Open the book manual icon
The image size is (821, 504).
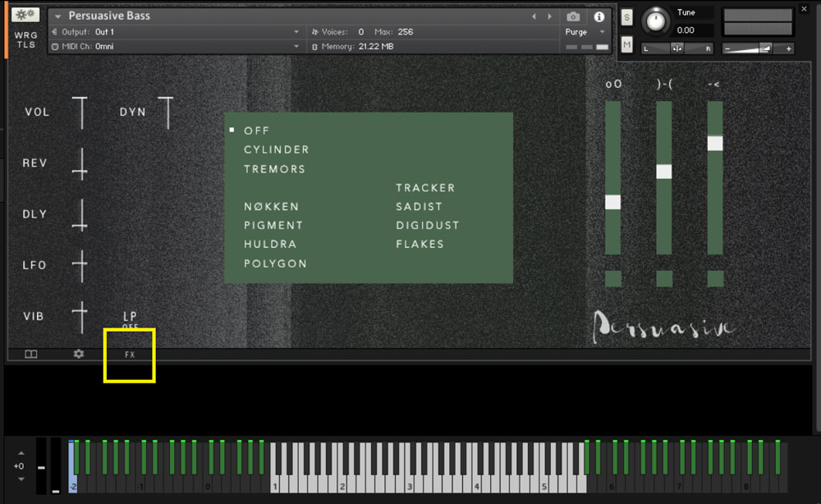coord(31,355)
